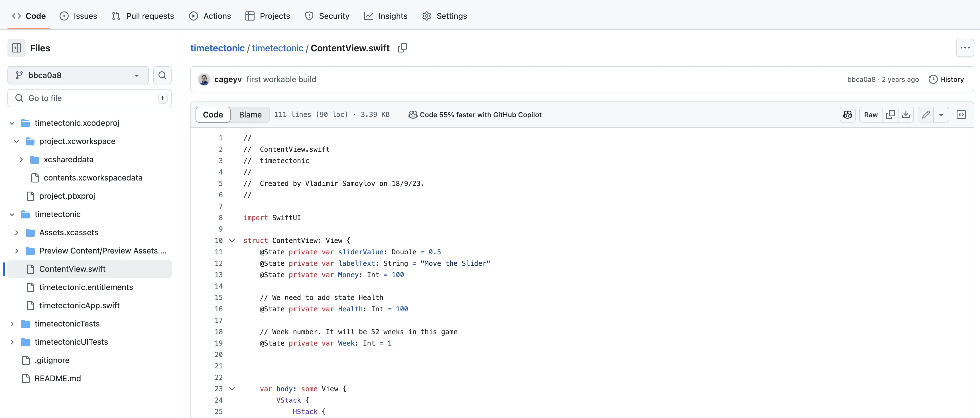
Task: Download the ContentView.swift file
Action: pos(906,115)
